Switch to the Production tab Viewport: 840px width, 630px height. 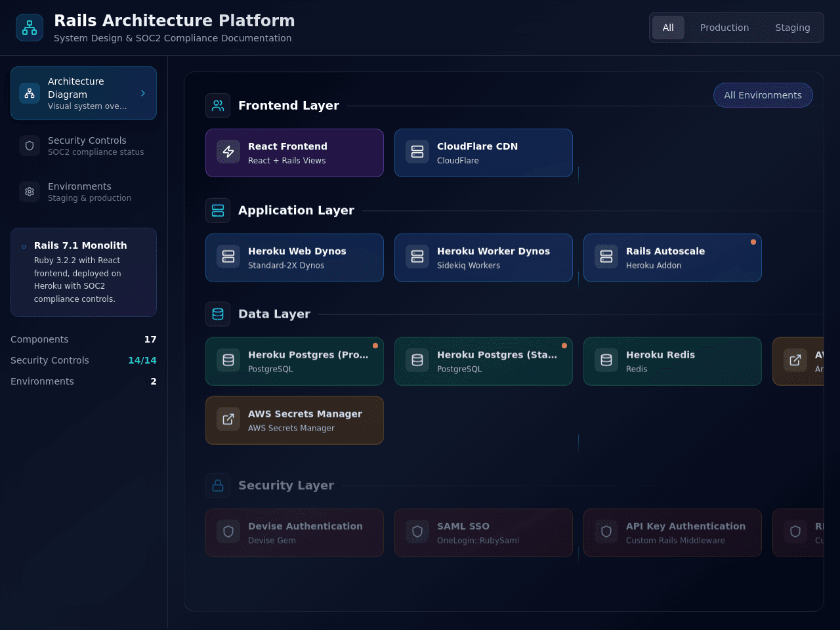[x=724, y=28]
